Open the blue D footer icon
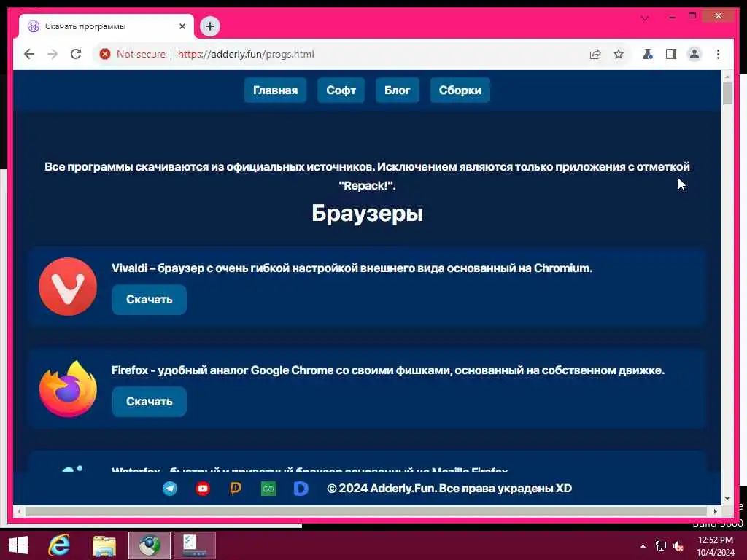 tap(301, 489)
